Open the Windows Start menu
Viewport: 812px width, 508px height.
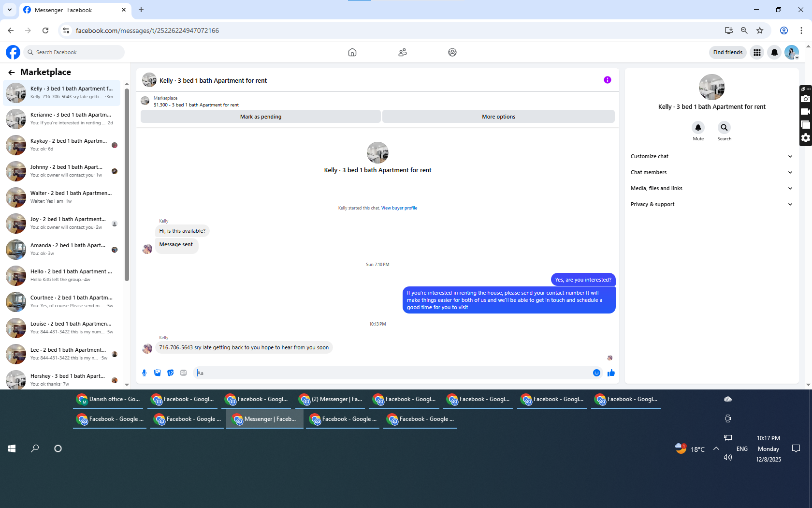pos(12,448)
